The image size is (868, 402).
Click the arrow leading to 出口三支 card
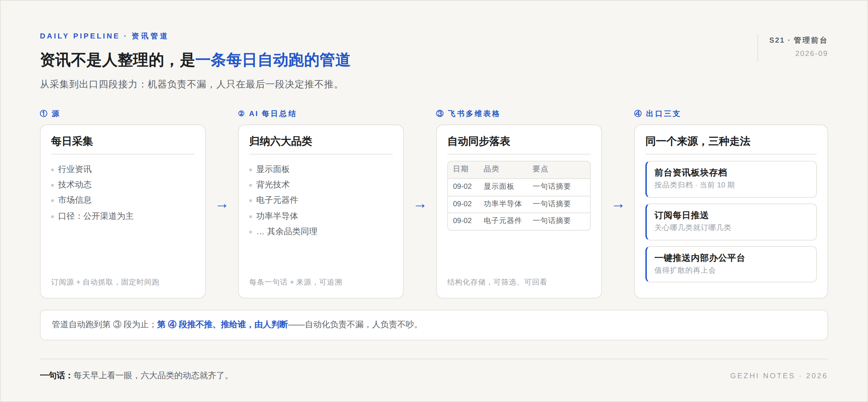coord(618,206)
